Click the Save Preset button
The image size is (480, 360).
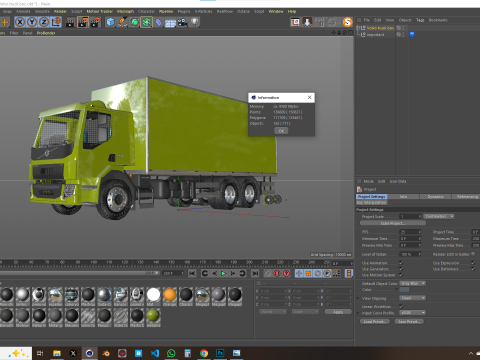409,321
